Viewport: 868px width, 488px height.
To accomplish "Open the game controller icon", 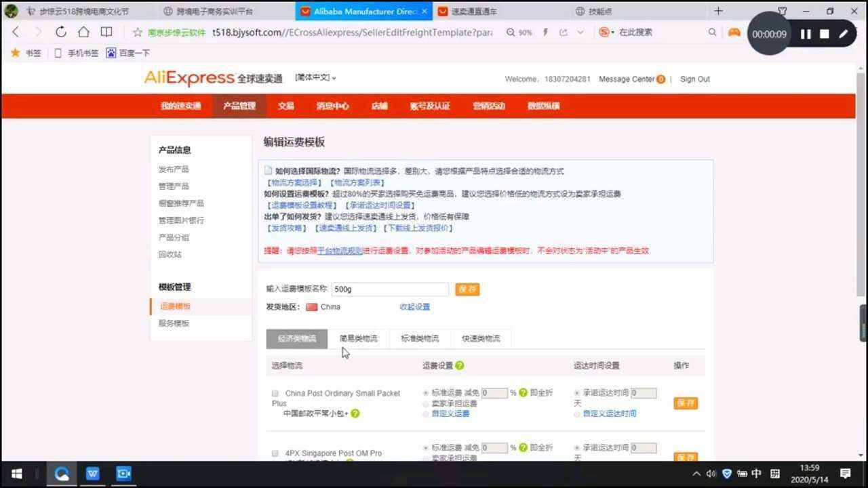I will (734, 32).
